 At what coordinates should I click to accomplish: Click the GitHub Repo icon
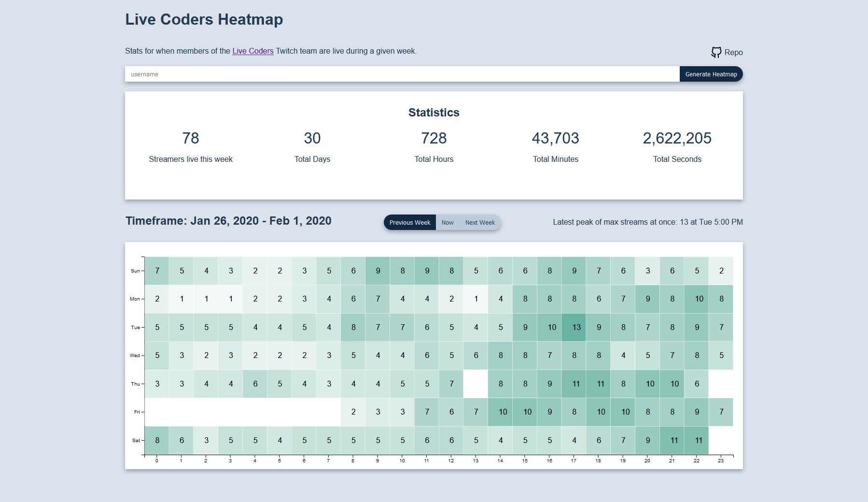click(x=716, y=52)
